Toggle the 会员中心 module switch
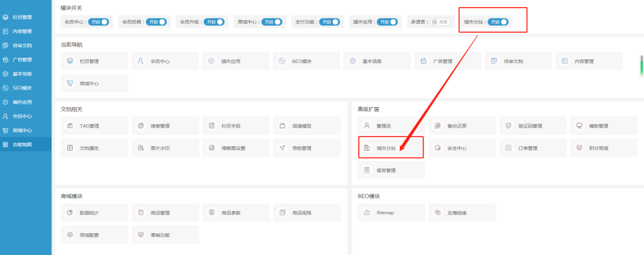This screenshot has height=255, width=644. (99, 22)
